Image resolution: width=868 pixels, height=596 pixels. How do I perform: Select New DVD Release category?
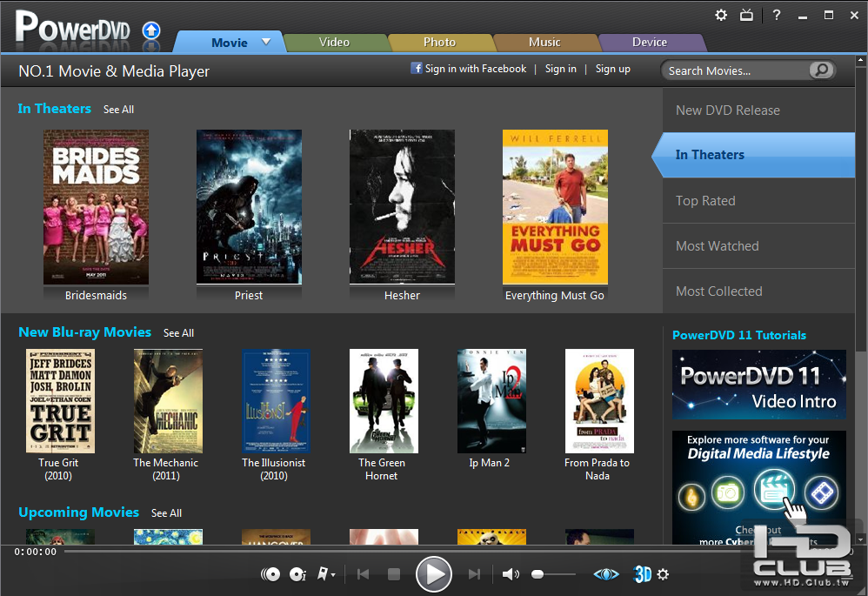coord(759,110)
